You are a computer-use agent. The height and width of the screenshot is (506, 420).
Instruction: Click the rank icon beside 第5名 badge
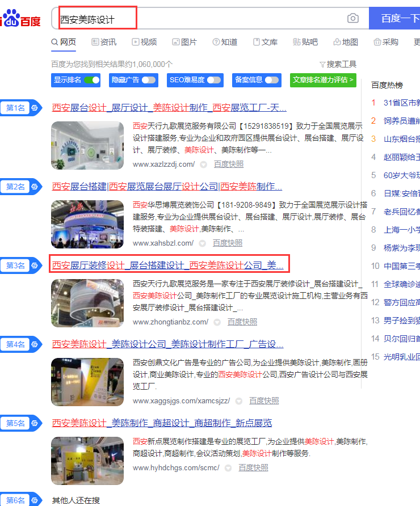(35, 423)
